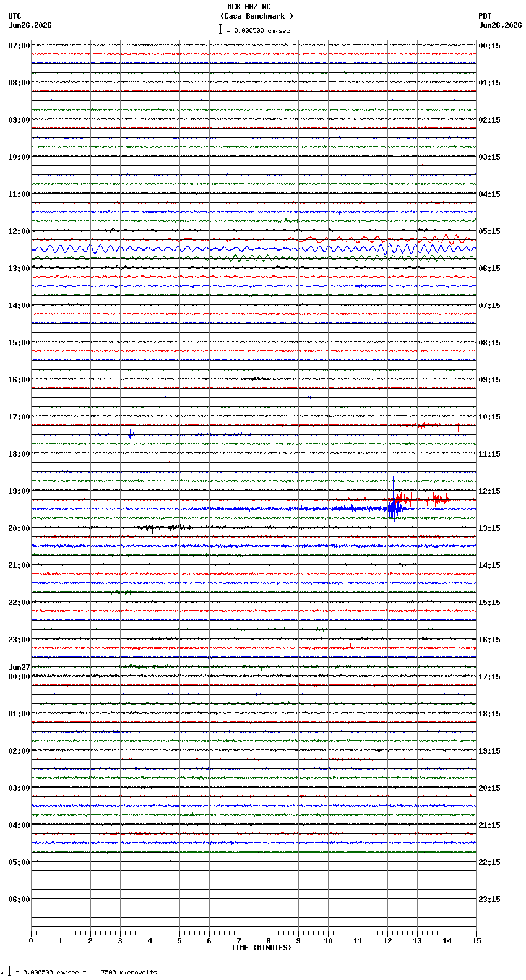Screen dimensions: 526x980
Task: Click the 00:15 PDT row label
Action: point(489,46)
